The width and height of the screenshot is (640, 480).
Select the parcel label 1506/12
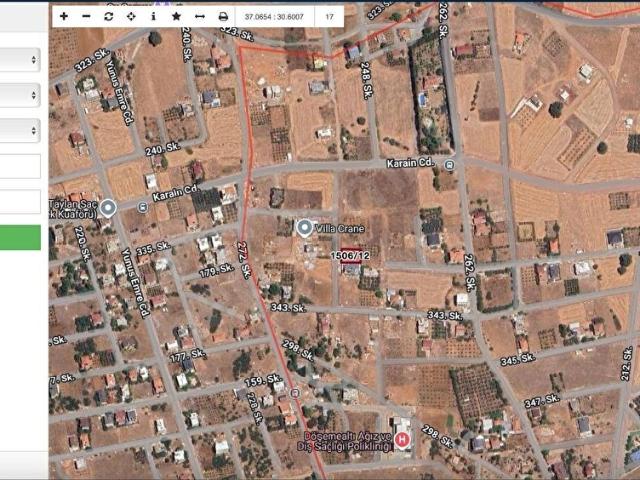350,256
